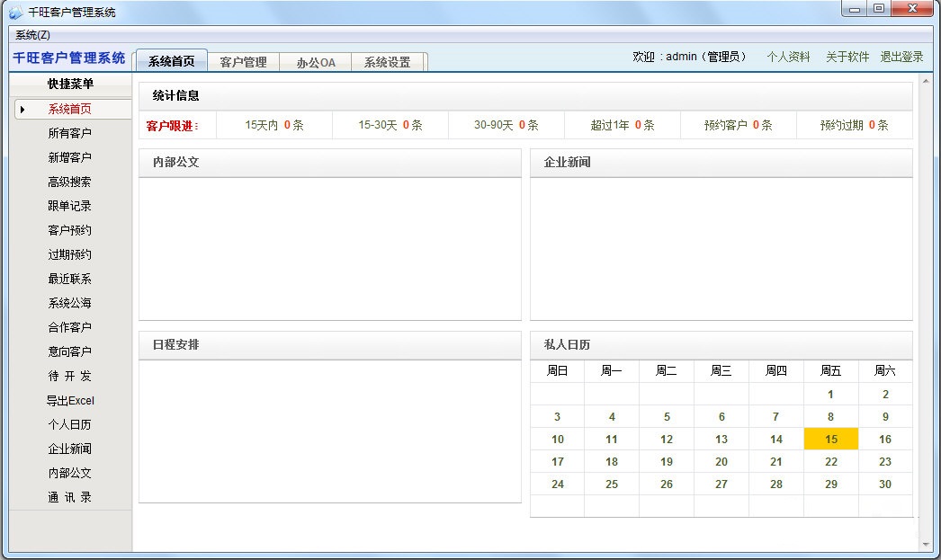Select date 30 in the calendar
The image size is (941, 560).
pos(885,484)
